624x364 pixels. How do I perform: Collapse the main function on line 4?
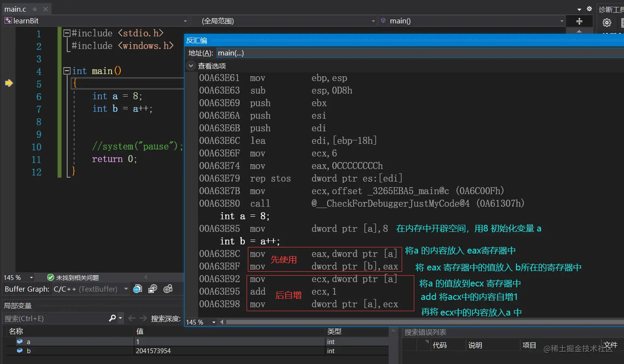[x=66, y=71]
